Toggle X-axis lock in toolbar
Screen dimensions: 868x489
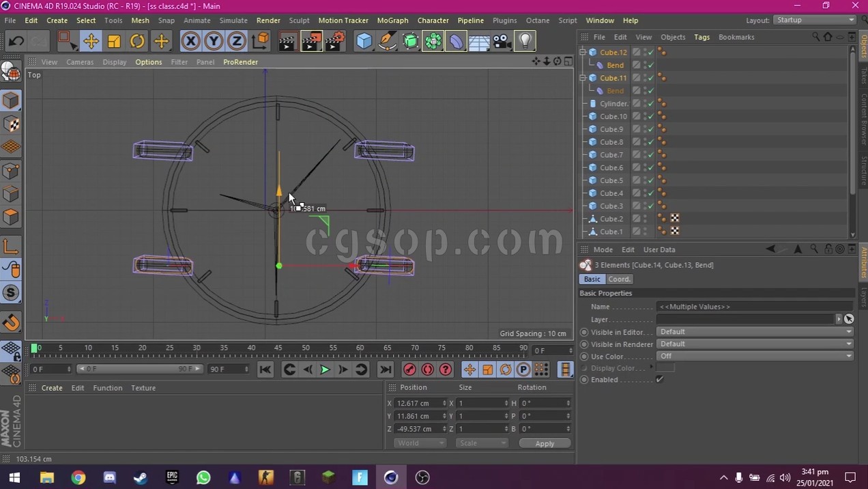pyautogui.click(x=190, y=42)
